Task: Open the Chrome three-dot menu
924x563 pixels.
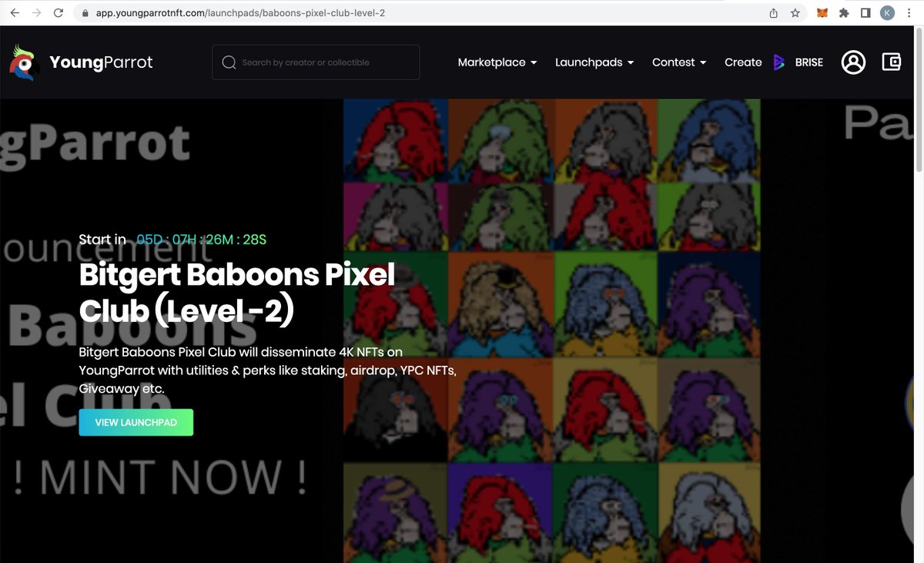Action: pyautogui.click(x=910, y=13)
